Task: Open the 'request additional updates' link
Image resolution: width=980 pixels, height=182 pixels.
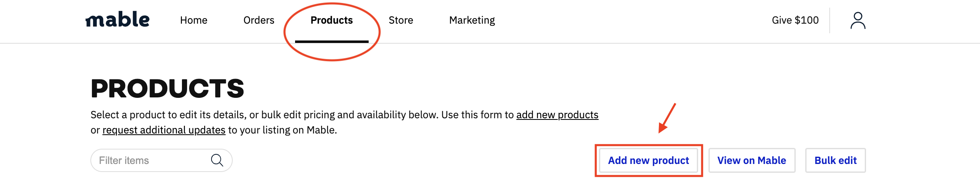Action: point(164,130)
